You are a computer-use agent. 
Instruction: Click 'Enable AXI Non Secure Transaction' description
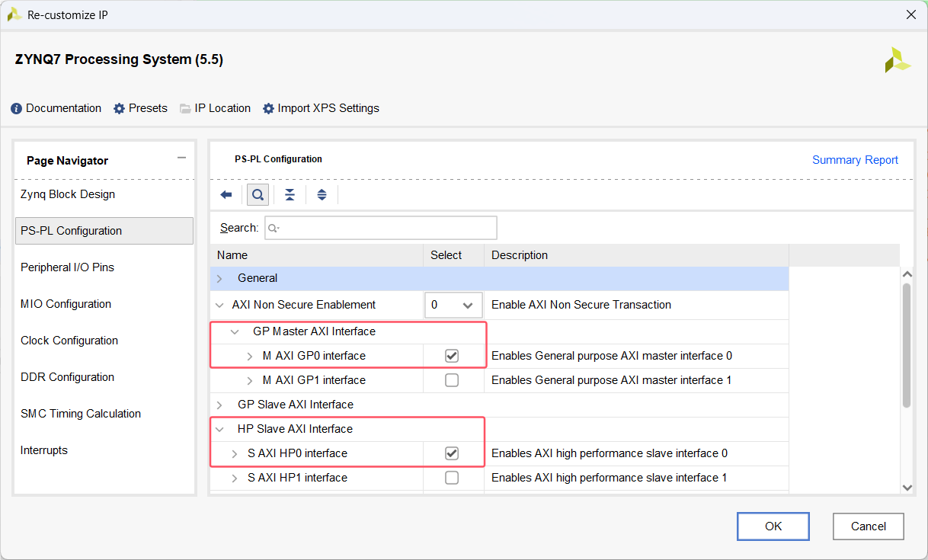581,305
